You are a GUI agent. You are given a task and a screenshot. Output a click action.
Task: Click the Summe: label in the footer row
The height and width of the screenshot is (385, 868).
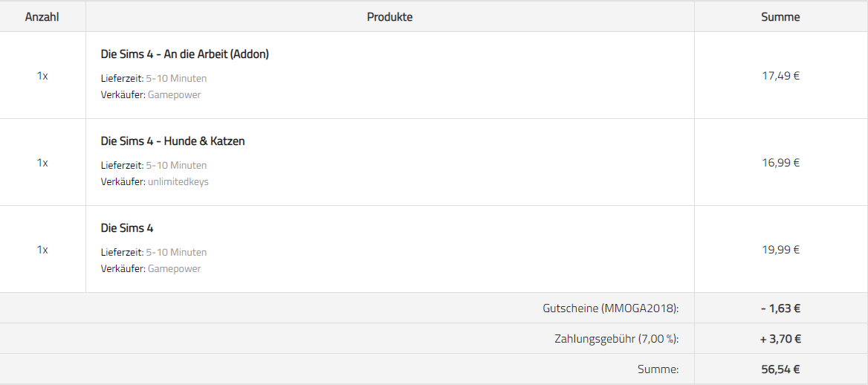tap(658, 369)
